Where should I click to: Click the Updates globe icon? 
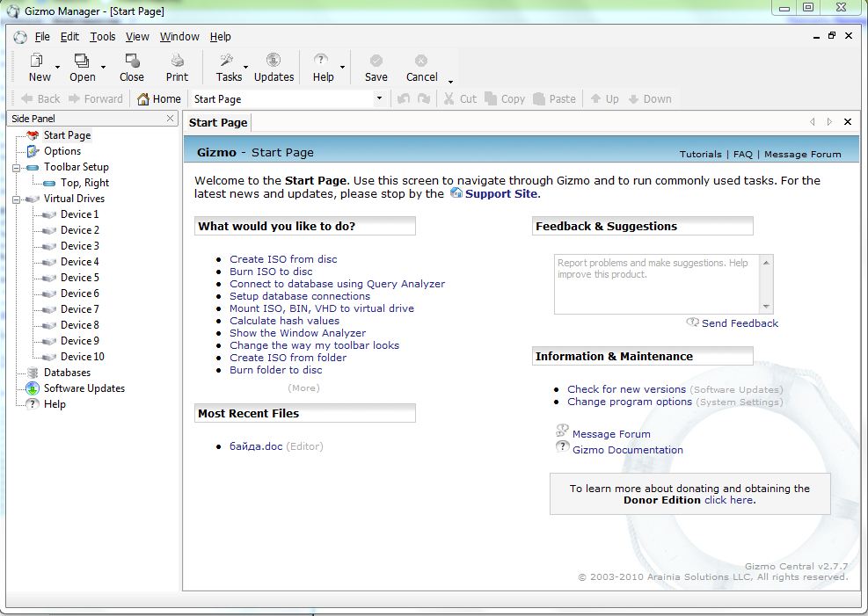[274, 61]
